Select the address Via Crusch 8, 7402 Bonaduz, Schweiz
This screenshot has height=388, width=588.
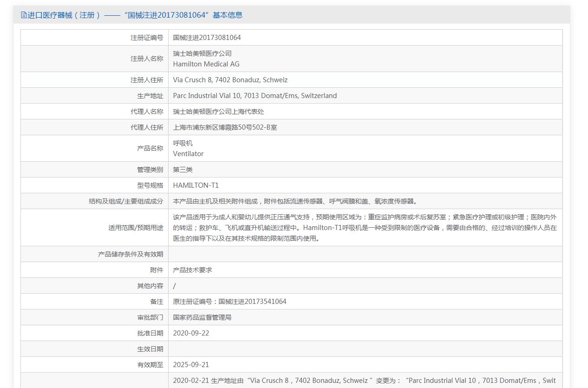[x=230, y=80]
